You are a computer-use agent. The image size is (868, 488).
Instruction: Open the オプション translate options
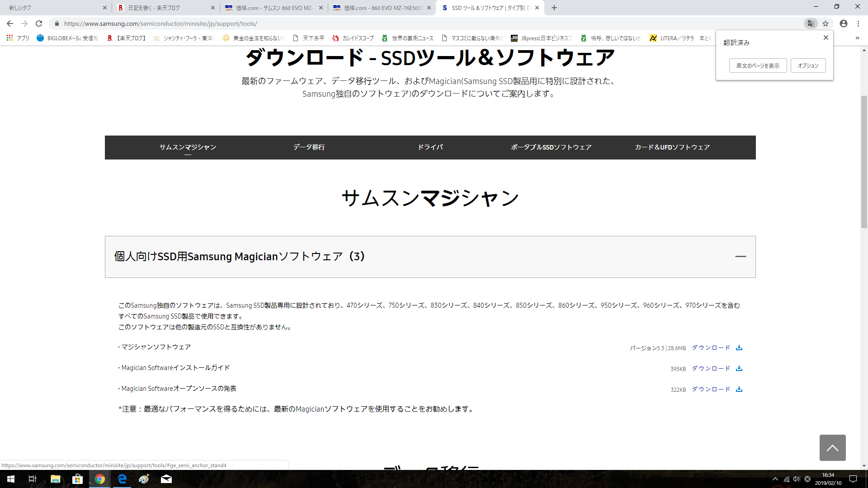pos(808,66)
